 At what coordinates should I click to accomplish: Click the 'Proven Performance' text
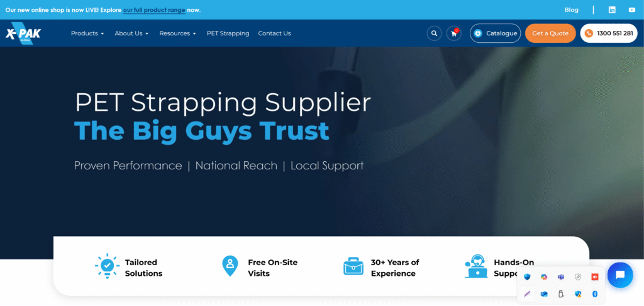point(128,166)
